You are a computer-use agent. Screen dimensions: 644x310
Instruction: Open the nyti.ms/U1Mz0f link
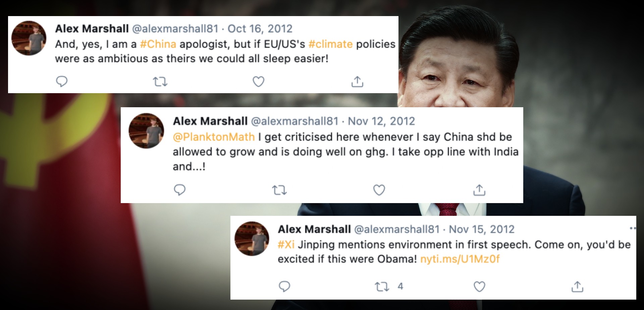coord(460,259)
